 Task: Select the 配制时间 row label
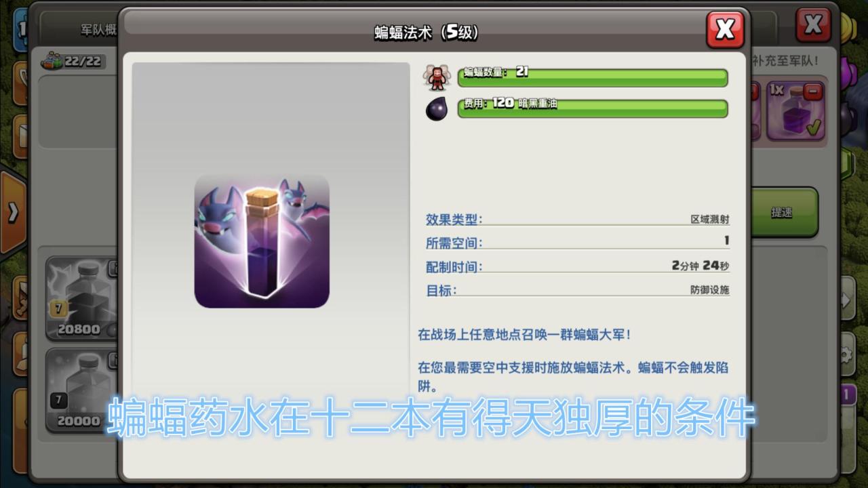[x=454, y=267]
